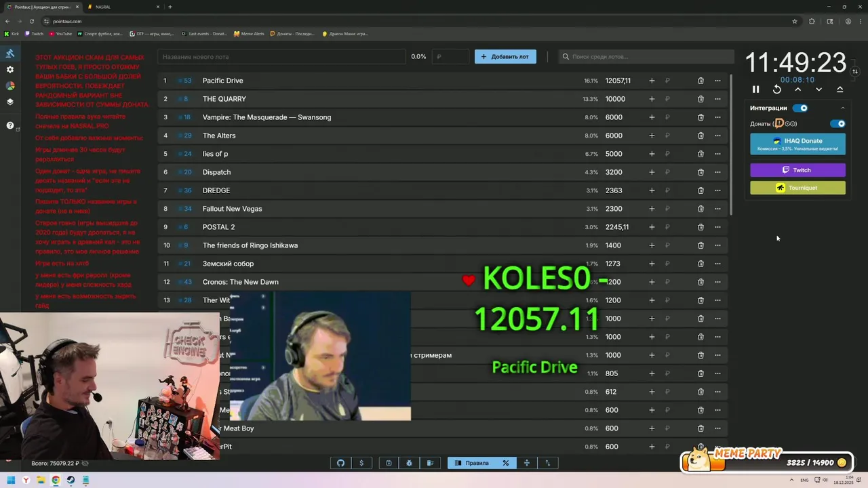Click the sort arrows toolbar icon
The image size is (868, 488).
click(548, 463)
